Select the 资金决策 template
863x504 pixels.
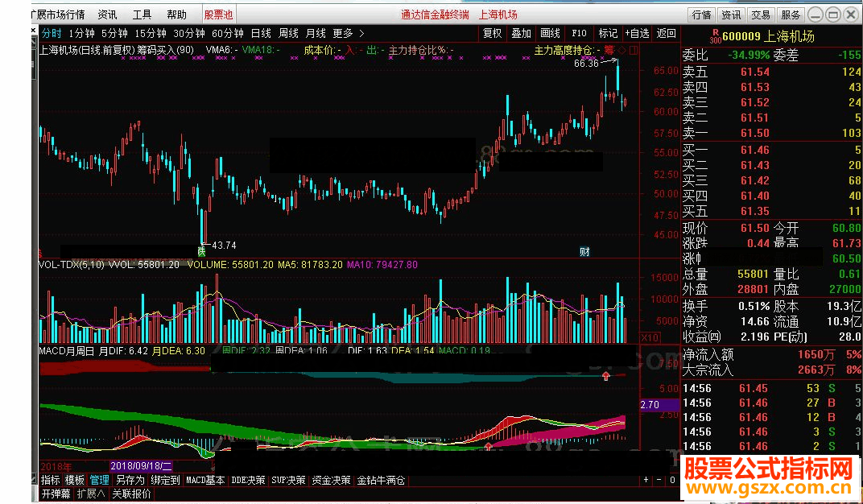point(331,480)
